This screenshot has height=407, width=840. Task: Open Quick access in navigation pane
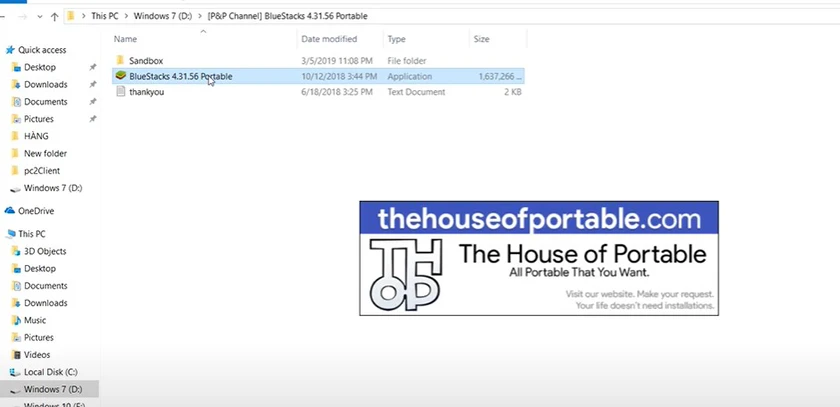click(x=42, y=50)
